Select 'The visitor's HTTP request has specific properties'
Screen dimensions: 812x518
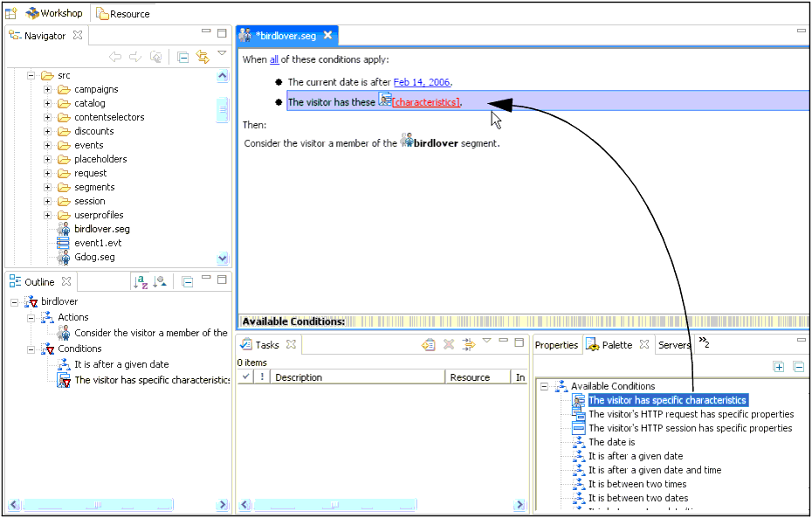point(692,414)
